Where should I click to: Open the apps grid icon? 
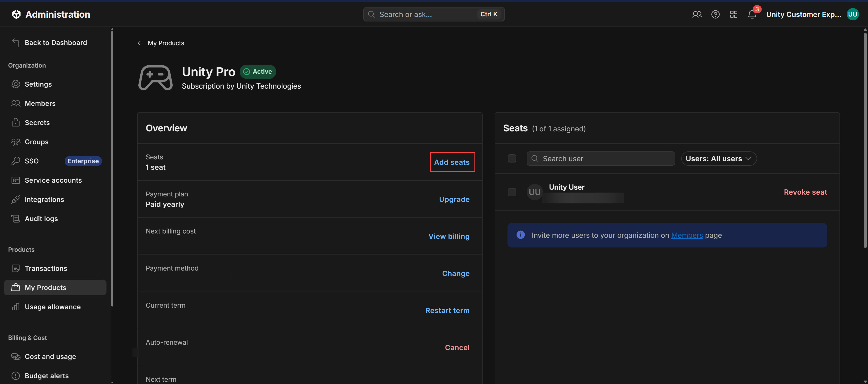pos(734,14)
